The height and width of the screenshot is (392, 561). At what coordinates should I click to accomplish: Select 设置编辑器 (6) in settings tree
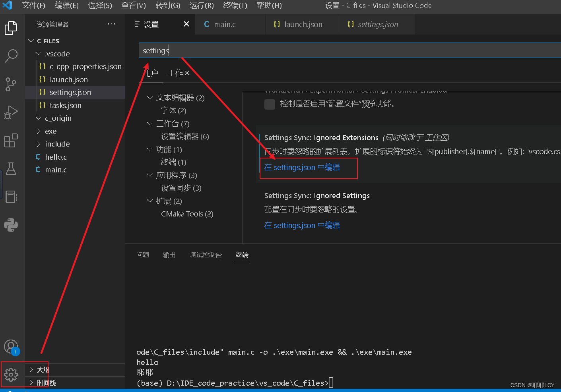[x=185, y=136]
